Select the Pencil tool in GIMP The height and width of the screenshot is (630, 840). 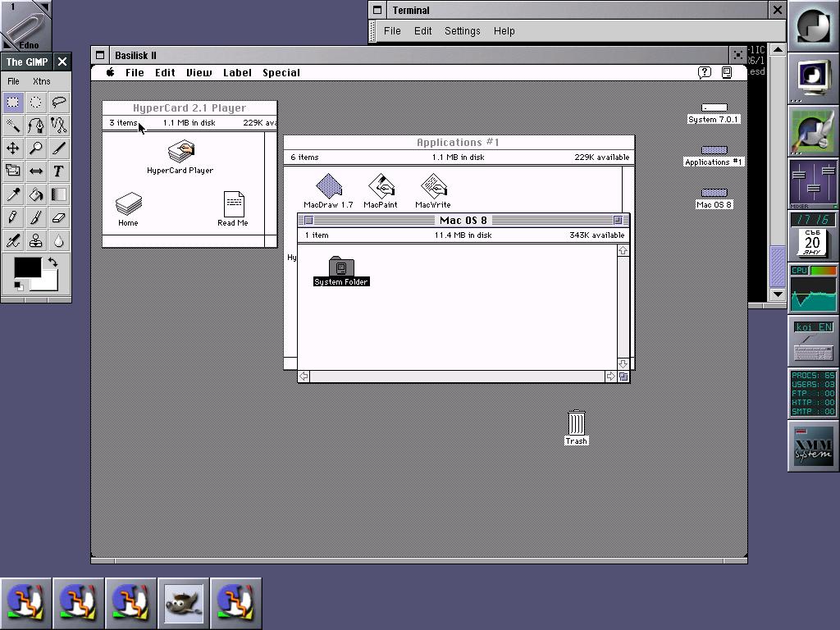pos(13,217)
